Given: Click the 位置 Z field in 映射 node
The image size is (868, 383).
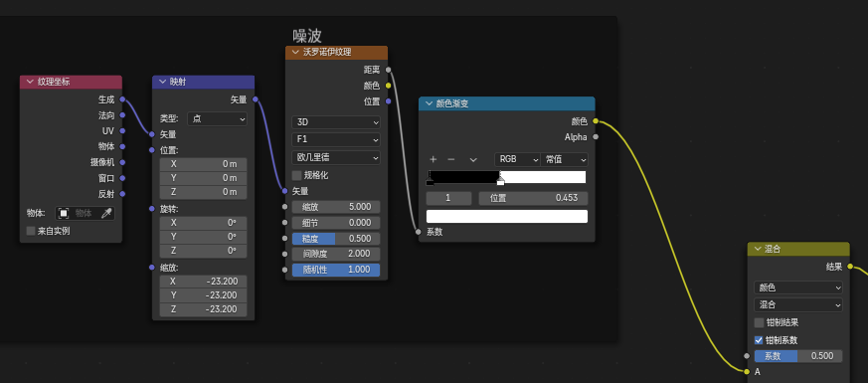Looking at the screenshot, I should point(203,192).
